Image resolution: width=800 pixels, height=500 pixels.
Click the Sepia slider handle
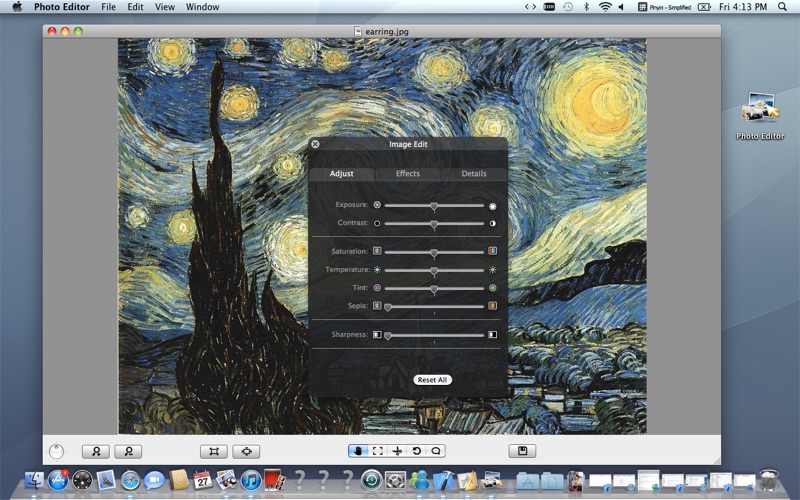point(388,307)
